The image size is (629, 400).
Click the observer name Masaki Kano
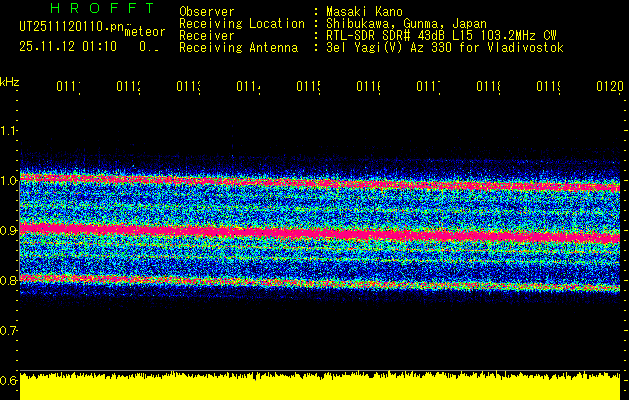click(x=367, y=12)
